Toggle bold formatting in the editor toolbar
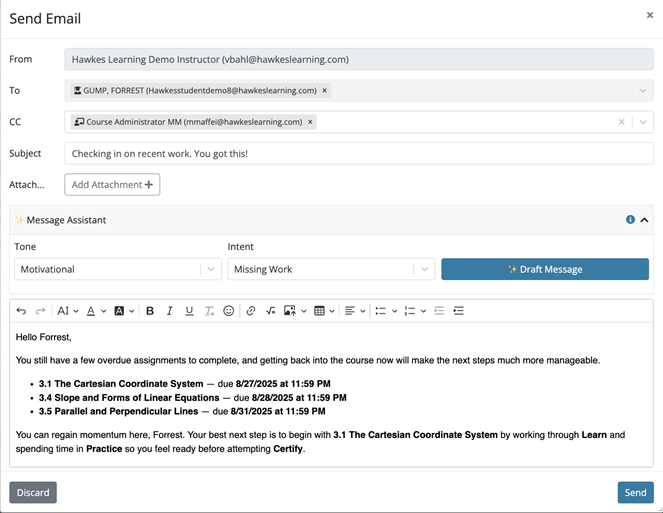The height and width of the screenshot is (513, 663). pos(150,311)
